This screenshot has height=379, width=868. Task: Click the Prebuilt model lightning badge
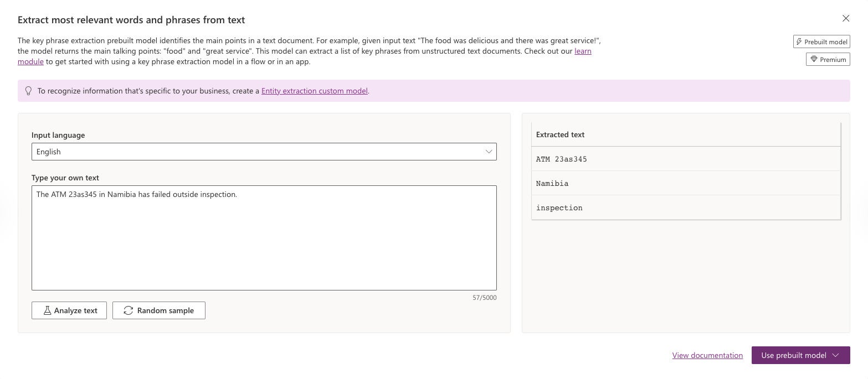(821, 41)
